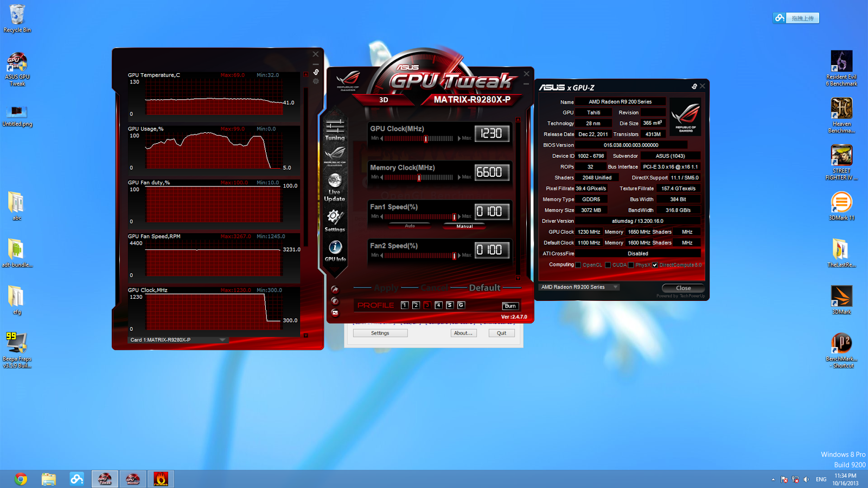This screenshot has width=868, height=488.
Task: Toggle the DirectCompute 5.0 checkbox
Action: pos(655,265)
